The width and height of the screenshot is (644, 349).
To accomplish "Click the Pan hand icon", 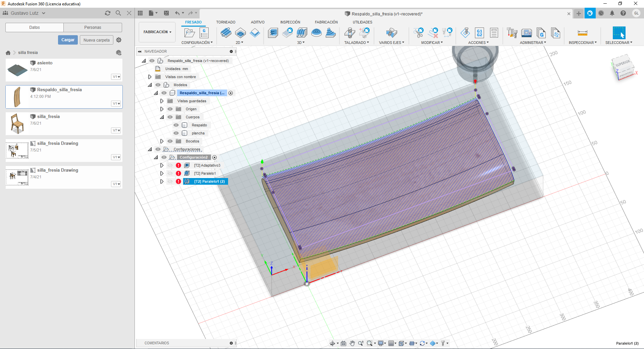I will pos(352,343).
